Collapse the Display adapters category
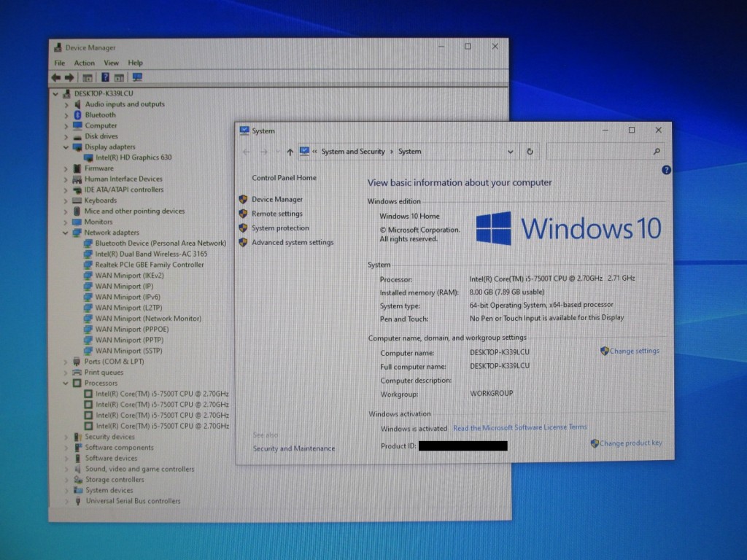Screen dimensions: 747x560 [x=66, y=147]
